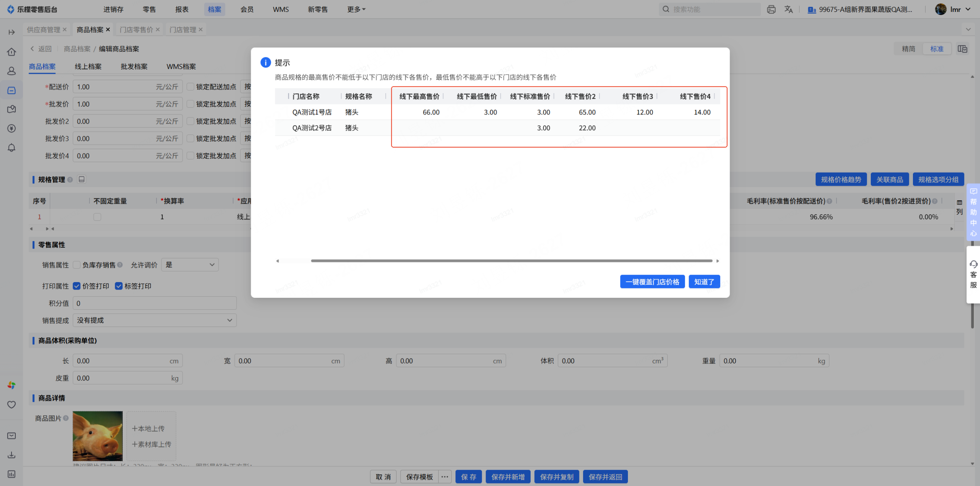Click the pig product image thumbnail
Image resolution: width=980 pixels, height=486 pixels.
coord(97,436)
